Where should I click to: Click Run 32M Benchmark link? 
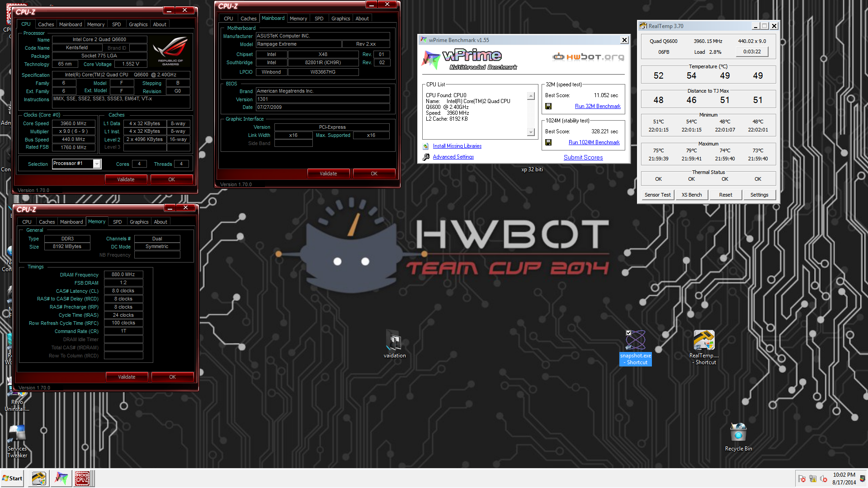598,106
